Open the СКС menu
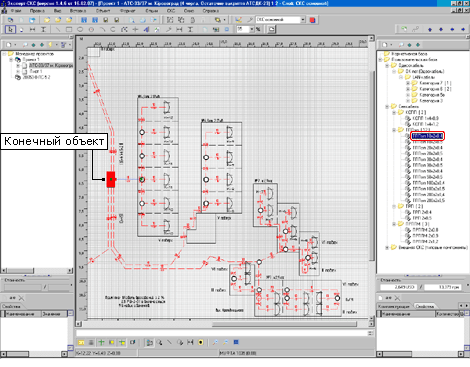Screen dimensions: 470x367 point(171,11)
